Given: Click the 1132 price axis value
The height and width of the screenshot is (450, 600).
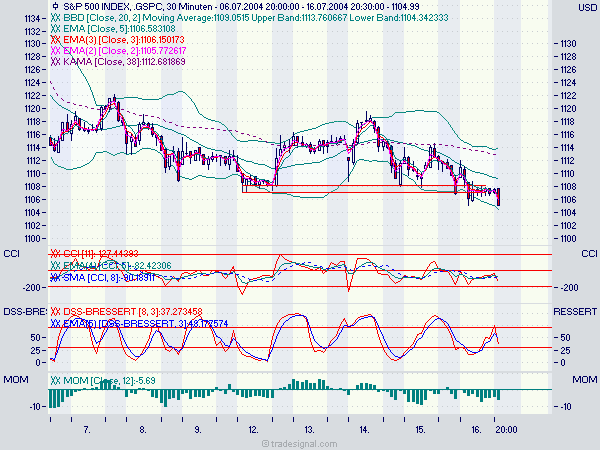Looking at the screenshot, I should [x=32, y=31].
